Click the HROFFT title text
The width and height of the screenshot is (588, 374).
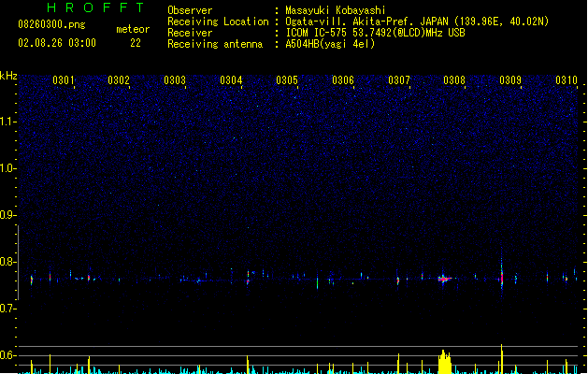click(95, 7)
